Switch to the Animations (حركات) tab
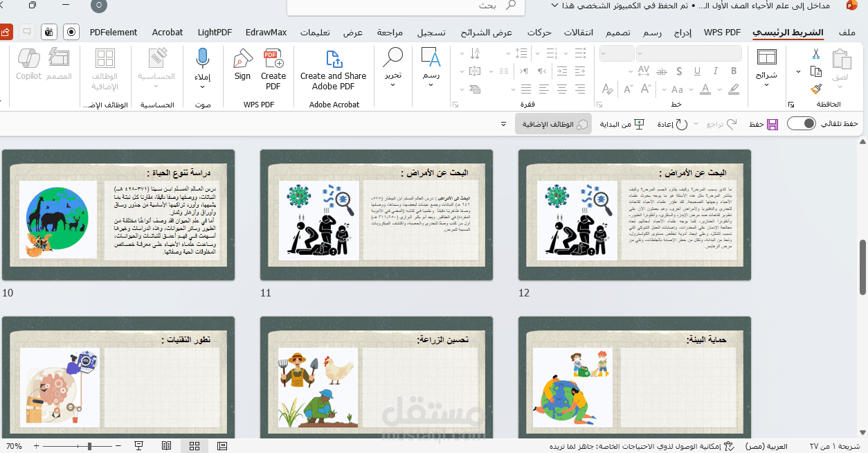The width and height of the screenshot is (868, 453). click(x=539, y=33)
